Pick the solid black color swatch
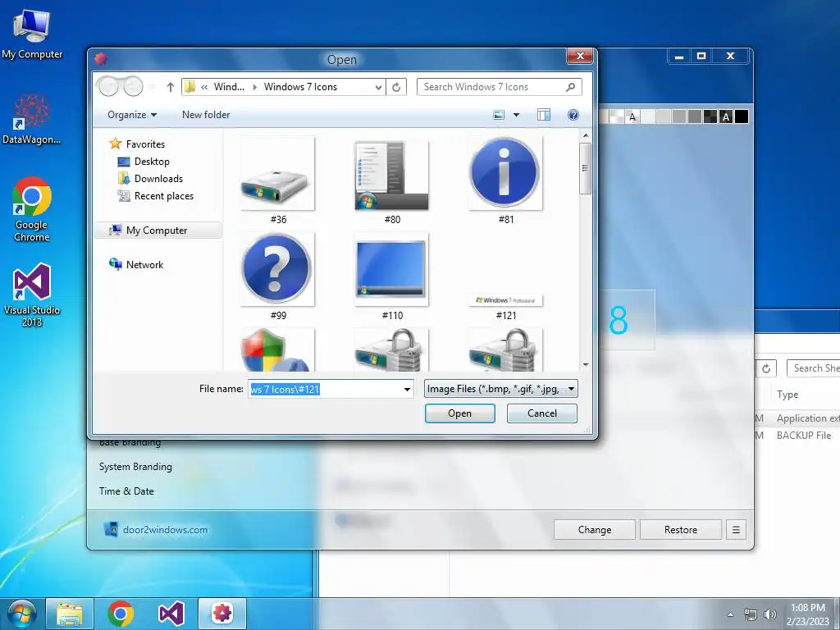The width and height of the screenshot is (840, 630). pos(742,116)
